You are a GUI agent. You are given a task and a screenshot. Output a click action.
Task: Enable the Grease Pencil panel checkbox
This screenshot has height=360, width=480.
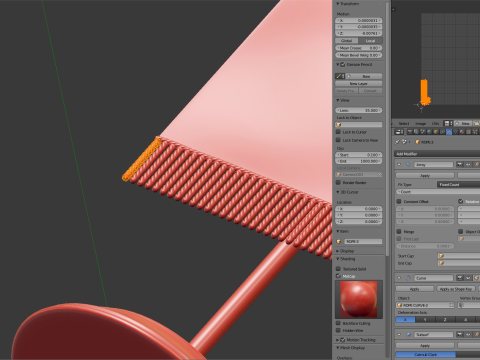click(x=343, y=64)
